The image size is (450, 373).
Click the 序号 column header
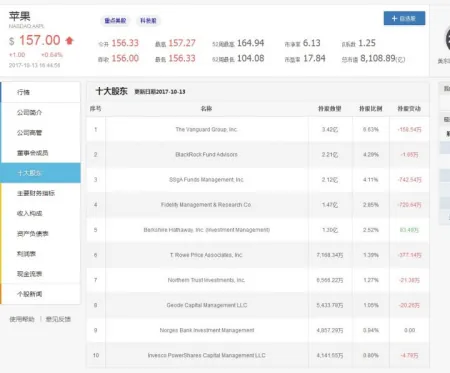96,109
